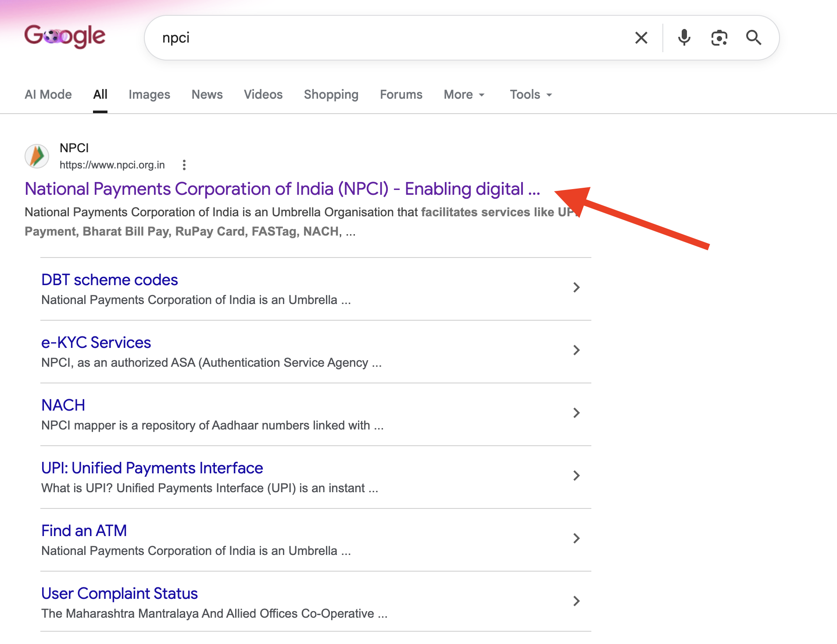Open the e-KYC Services sitelink

(96, 343)
